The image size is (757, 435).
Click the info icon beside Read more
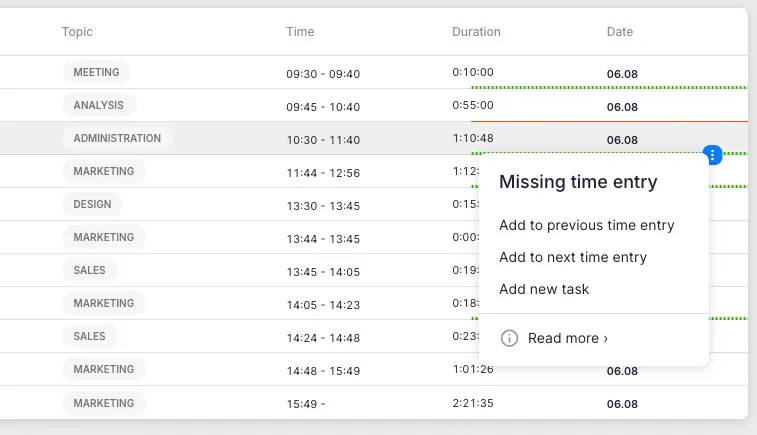pyautogui.click(x=509, y=338)
